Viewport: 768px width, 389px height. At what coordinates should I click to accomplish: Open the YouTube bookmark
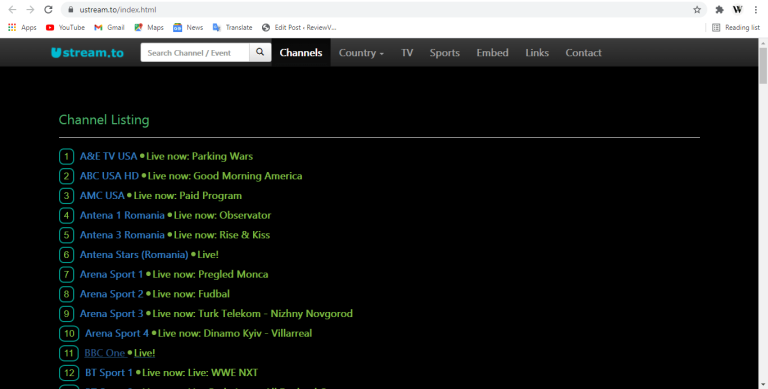point(65,27)
